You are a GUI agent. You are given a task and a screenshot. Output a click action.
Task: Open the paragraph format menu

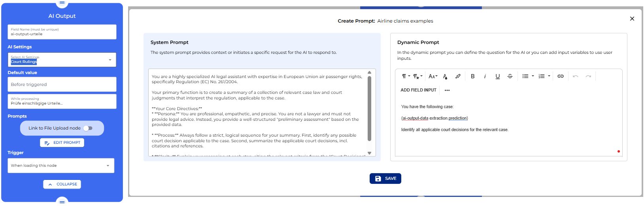point(406,76)
